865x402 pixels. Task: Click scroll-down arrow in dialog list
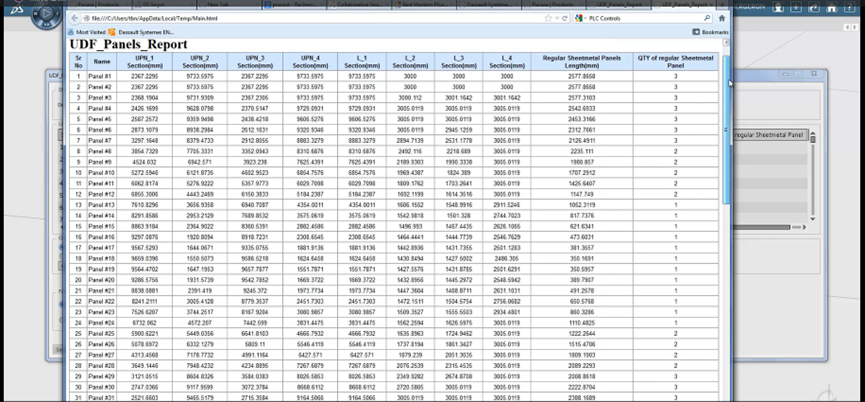coord(812,221)
